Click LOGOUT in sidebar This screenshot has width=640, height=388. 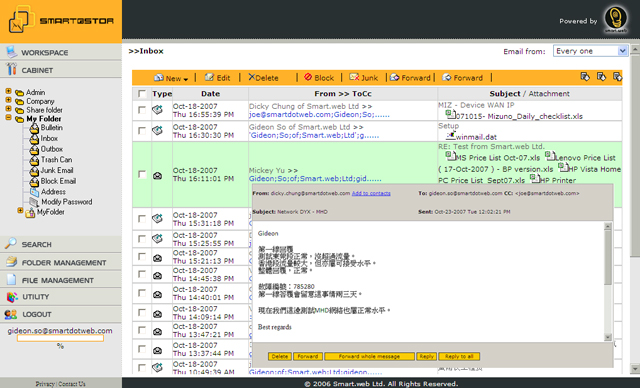point(61,314)
